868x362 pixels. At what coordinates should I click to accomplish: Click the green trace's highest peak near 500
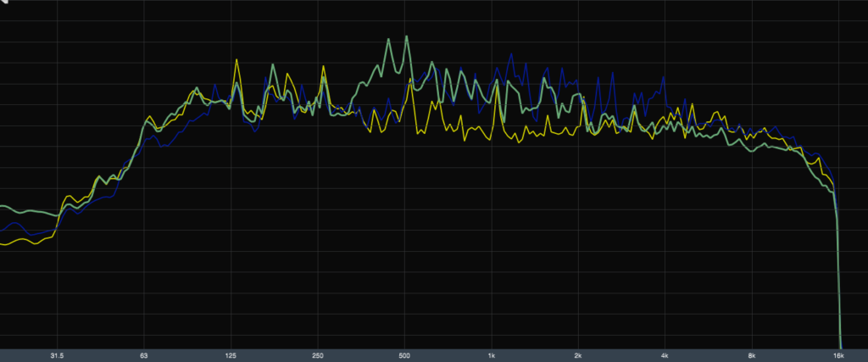click(407, 36)
